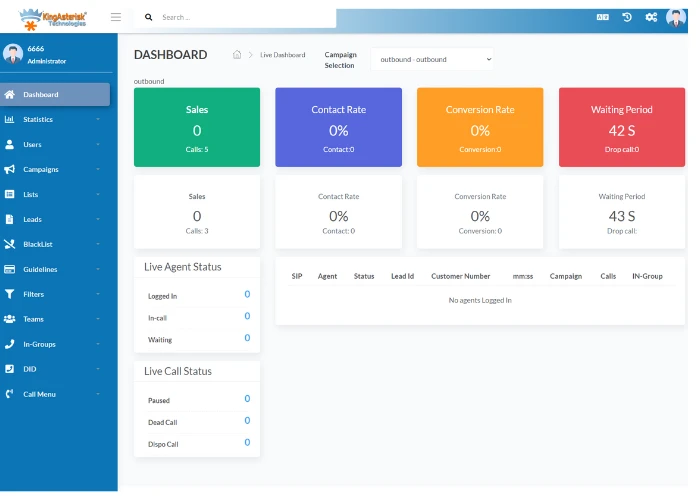700x500 pixels.
Task: Click the Live Dashboard breadcrumb link
Action: click(x=283, y=55)
